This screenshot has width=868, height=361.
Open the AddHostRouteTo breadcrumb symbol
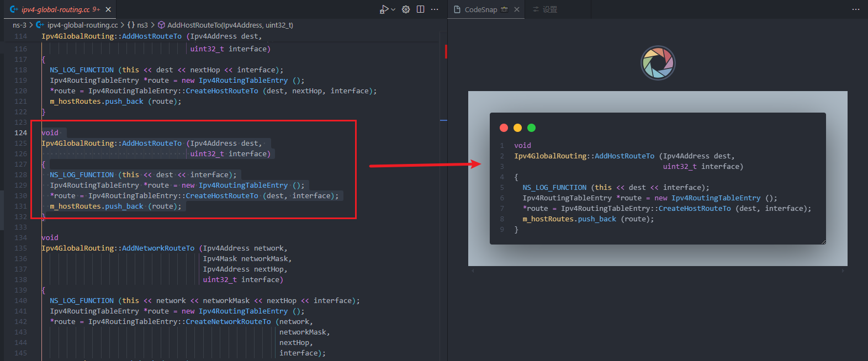tap(225, 25)
